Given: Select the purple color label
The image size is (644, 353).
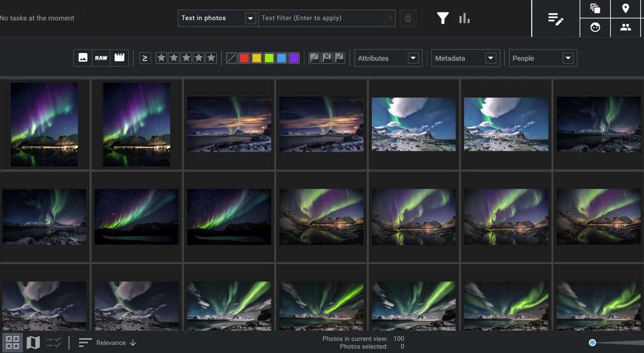Looking at the screenshot, I should click(294, 58).
